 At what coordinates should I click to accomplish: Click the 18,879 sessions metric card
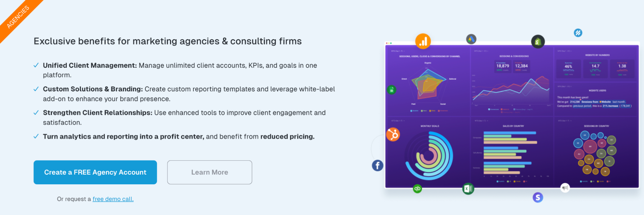503,67
